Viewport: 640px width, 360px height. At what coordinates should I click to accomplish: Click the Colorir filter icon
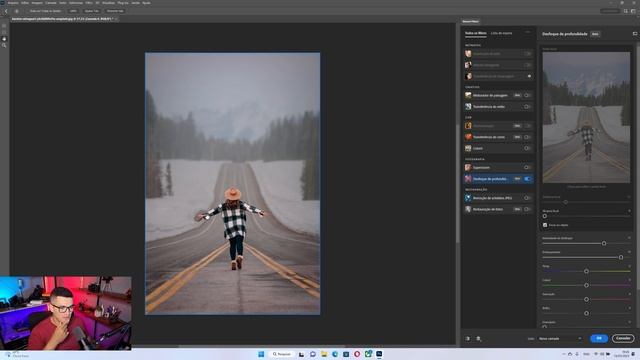click(x=468, y=148)
